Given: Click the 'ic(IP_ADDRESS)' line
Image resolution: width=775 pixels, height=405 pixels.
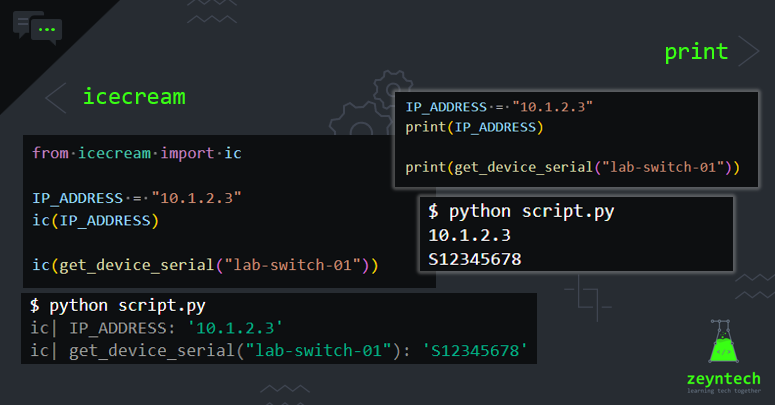Looking at the screenshot, I should coord(95,221).
